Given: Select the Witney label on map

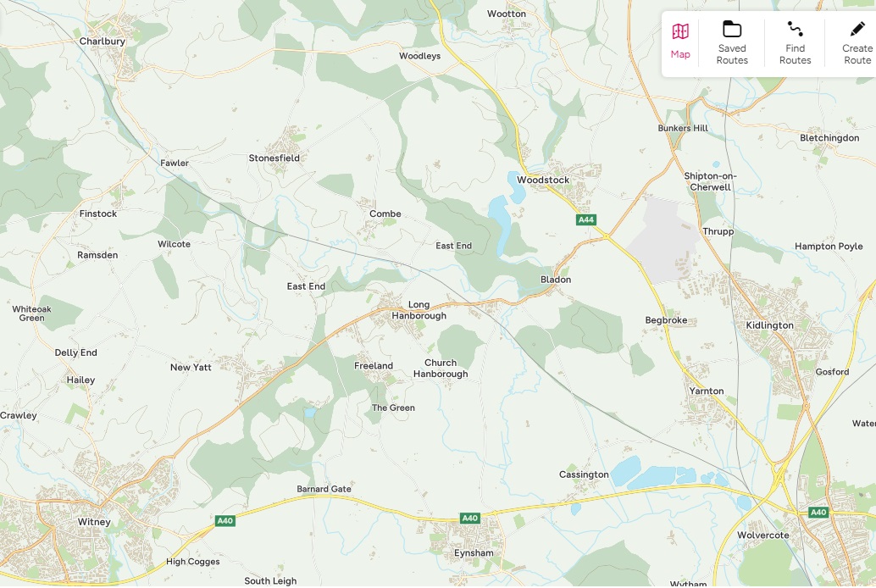Looking at the screenshot, I should tap(94, 522).
